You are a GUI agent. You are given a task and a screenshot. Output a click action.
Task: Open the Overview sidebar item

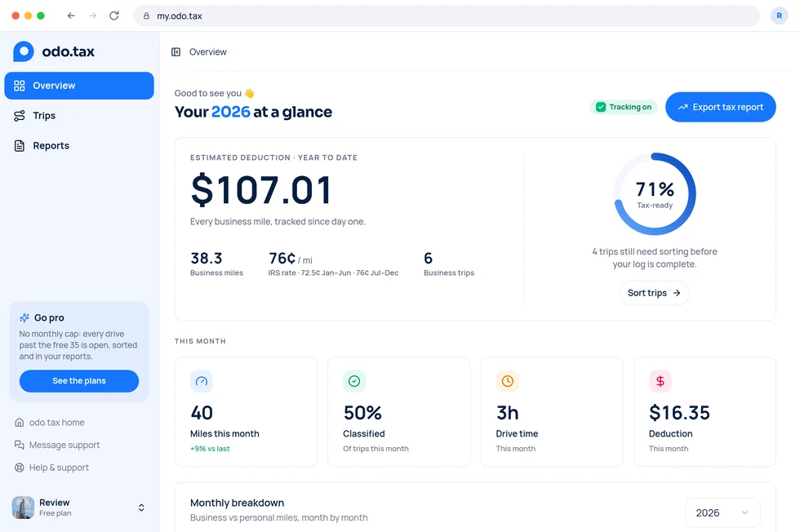pos(79,86)
